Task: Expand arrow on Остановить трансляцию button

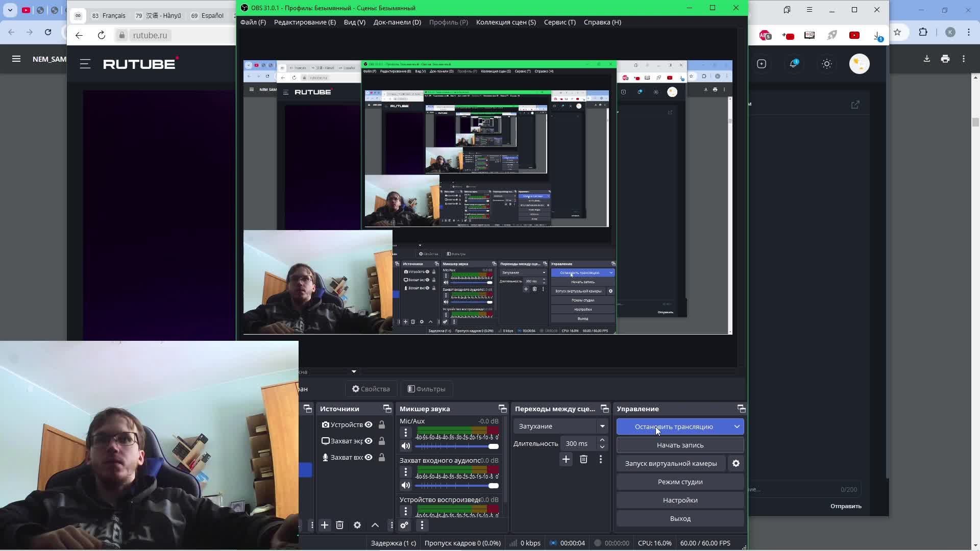Action: (737, 427)
